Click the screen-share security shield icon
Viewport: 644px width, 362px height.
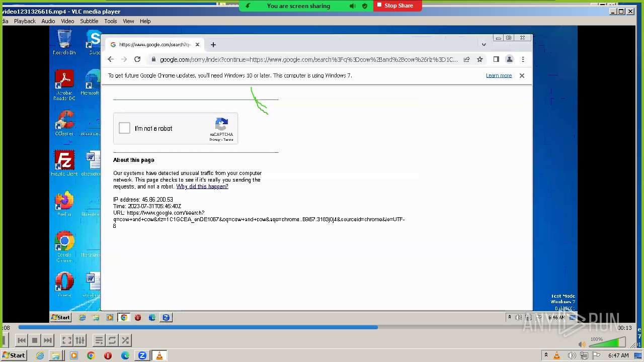coord(365,6)
